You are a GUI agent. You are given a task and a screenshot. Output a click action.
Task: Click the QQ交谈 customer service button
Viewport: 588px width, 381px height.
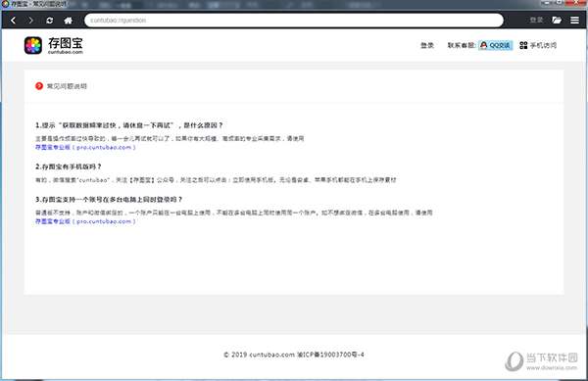click(495, 45)
